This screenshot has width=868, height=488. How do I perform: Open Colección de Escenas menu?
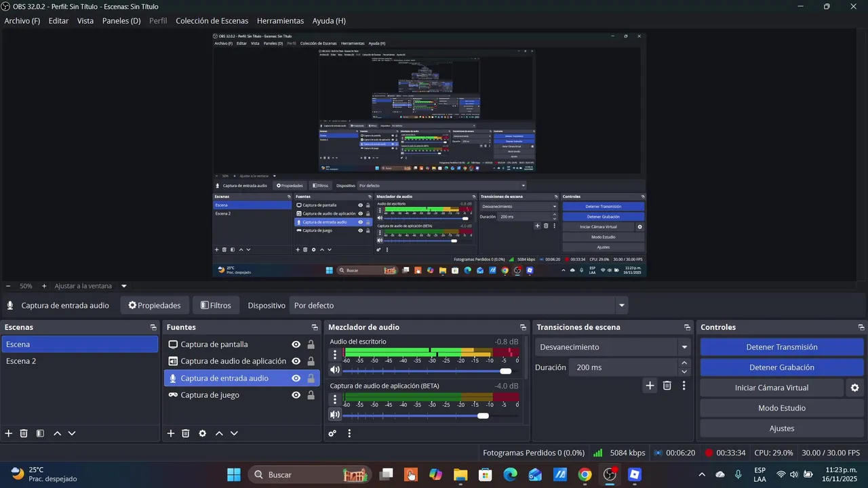(x=212, y=21)
